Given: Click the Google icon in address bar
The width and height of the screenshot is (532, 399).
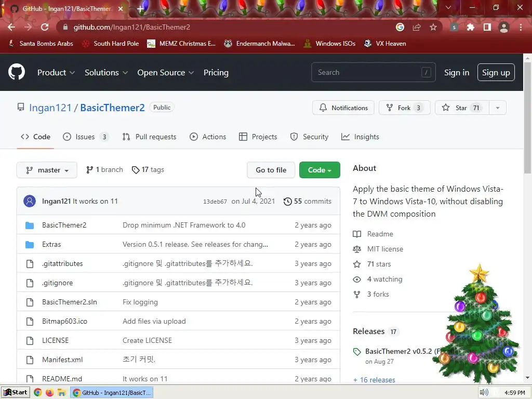Looking at the screenshot, I should coord(400,27).
